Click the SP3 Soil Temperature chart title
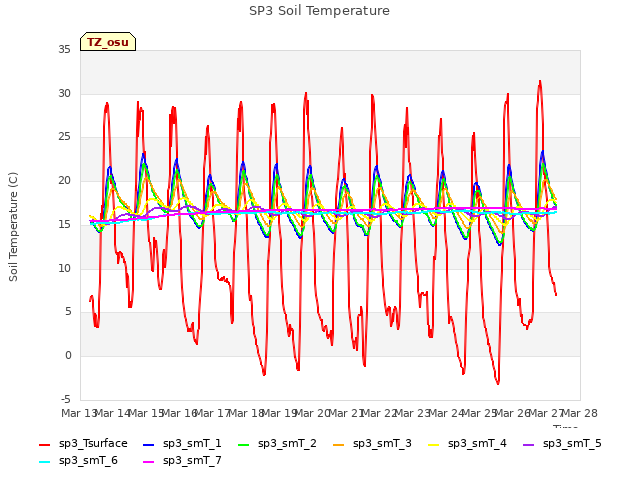The width and height of the screenshot is (640, 480). (x=319, y=11)
